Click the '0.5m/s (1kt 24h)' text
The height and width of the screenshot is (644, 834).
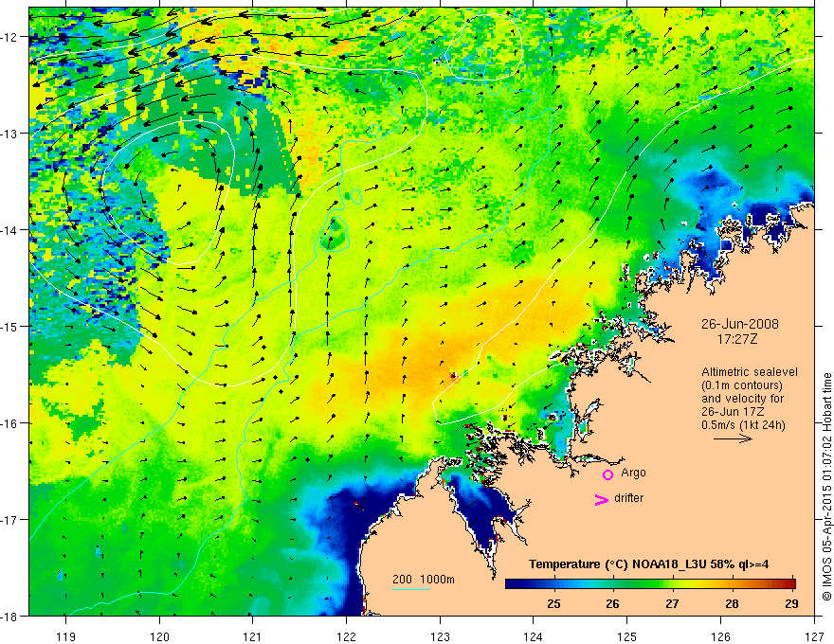[x=743, y=425]
